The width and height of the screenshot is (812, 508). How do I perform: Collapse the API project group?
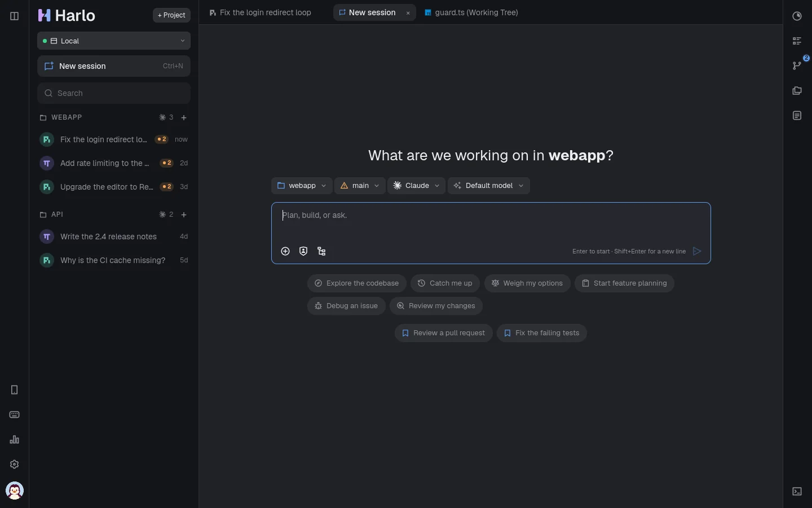(x=51, y=214)
